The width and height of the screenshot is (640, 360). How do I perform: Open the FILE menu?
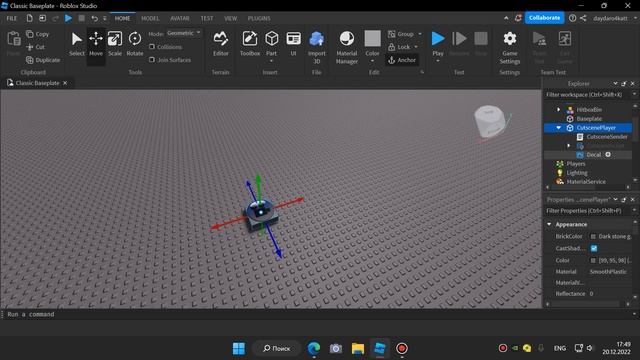(12, 18)
